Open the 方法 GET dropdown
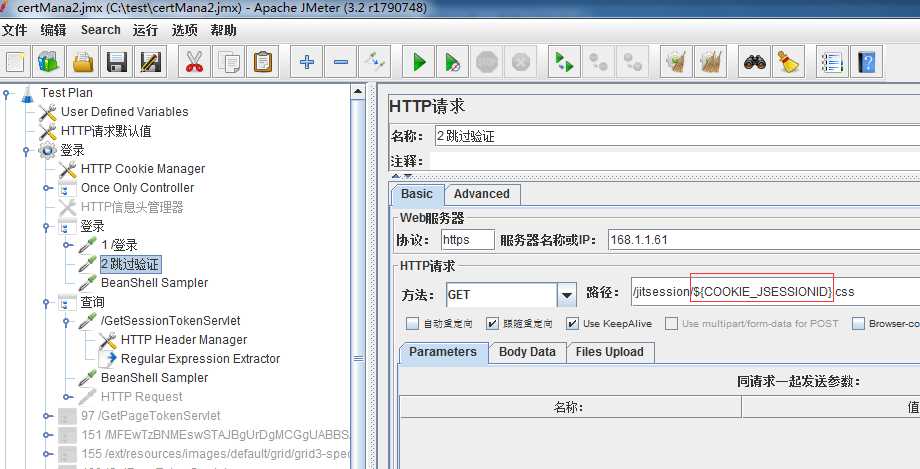This screenshot has width=920, height=469. [x=566, y=295]
